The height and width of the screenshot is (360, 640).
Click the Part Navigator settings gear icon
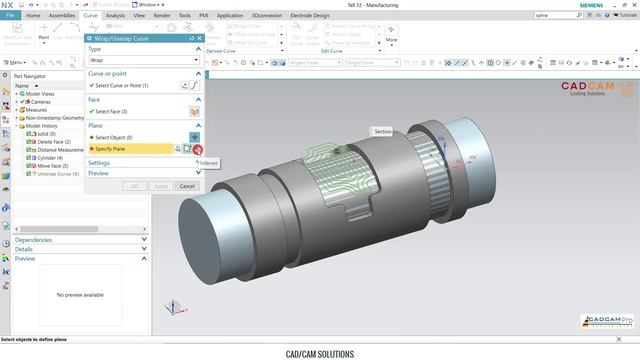[x=5, y=76]
